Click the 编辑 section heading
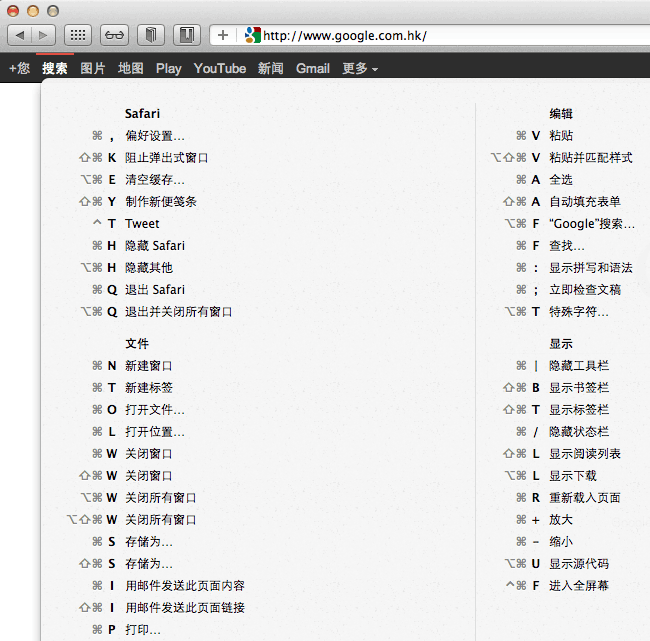 pos(561,114)
